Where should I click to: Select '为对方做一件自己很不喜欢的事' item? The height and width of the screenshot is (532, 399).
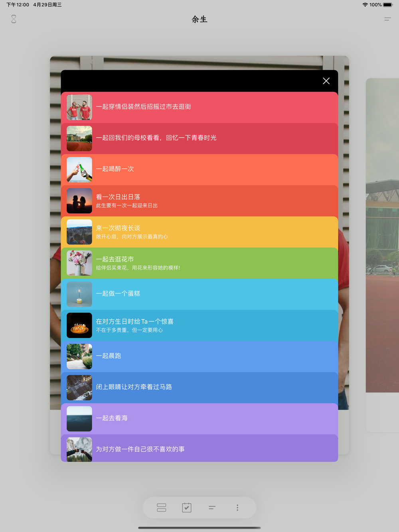[x=199, y=448]
